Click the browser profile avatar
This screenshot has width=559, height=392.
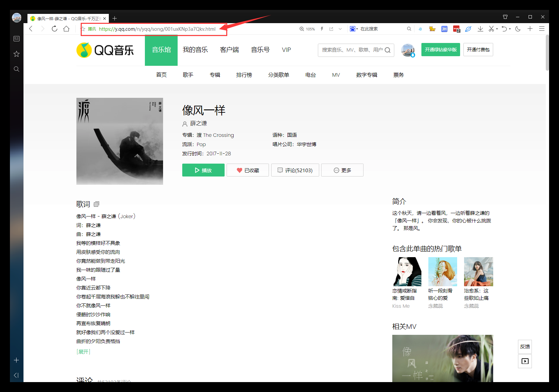(x=17, y=18)
